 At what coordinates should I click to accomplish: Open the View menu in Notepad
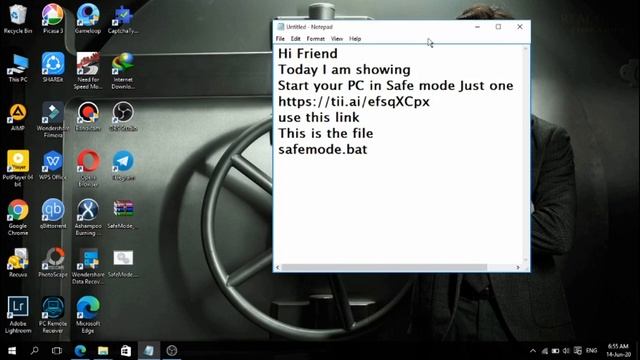(337, 39)
